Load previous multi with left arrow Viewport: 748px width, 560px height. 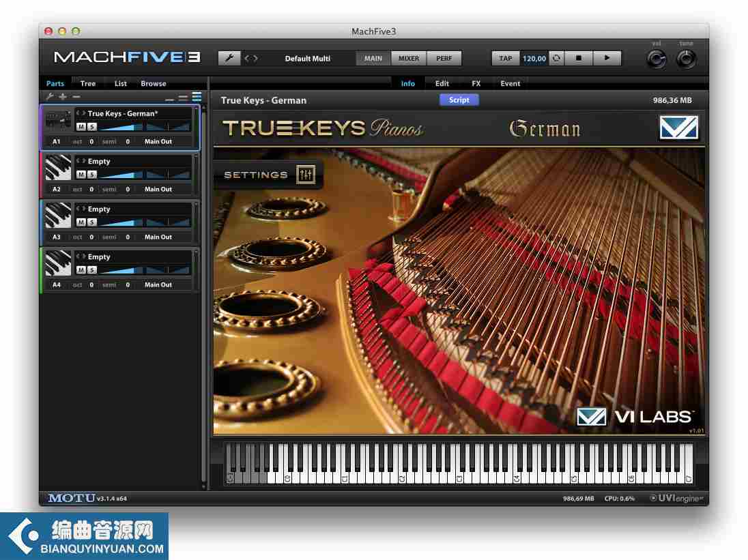pos(247,58)
